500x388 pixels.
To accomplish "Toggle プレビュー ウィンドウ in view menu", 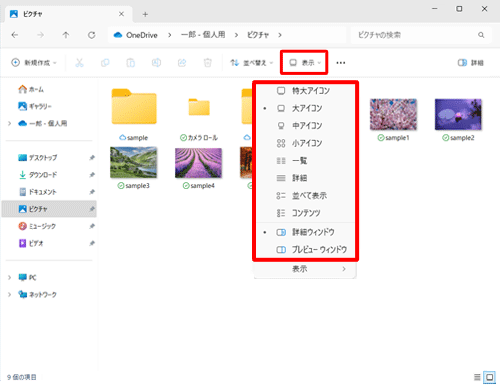I will coord(305,249).
